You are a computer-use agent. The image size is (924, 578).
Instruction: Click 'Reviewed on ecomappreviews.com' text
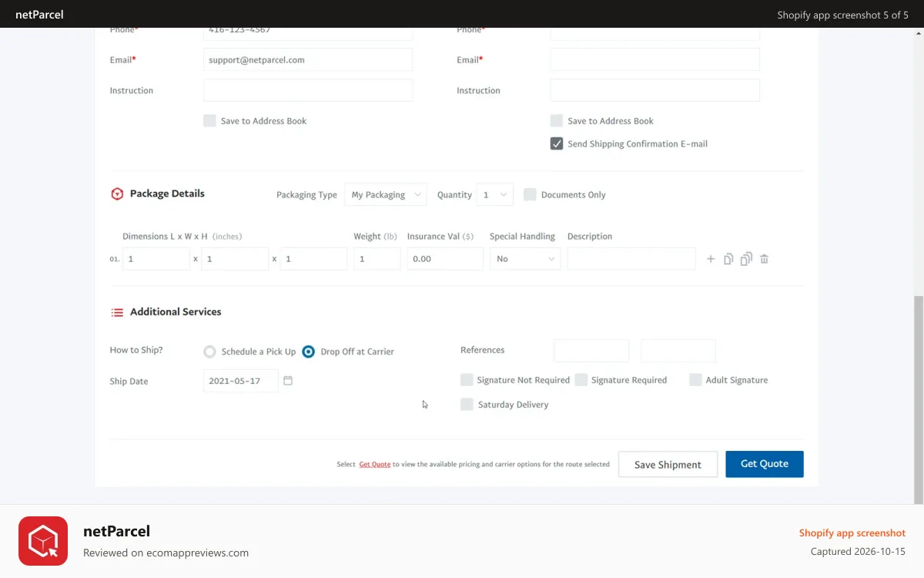point(166,553)
